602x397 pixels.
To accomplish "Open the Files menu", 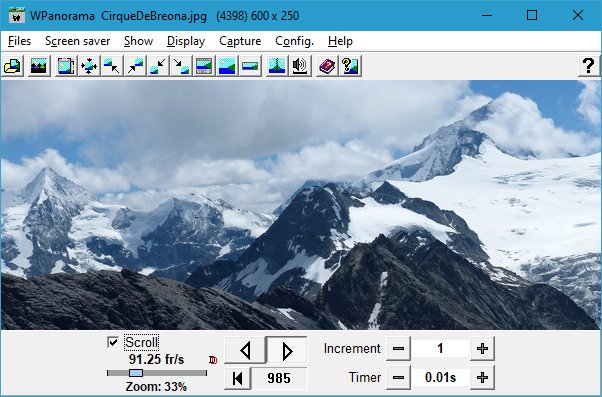I will (19, 41).
